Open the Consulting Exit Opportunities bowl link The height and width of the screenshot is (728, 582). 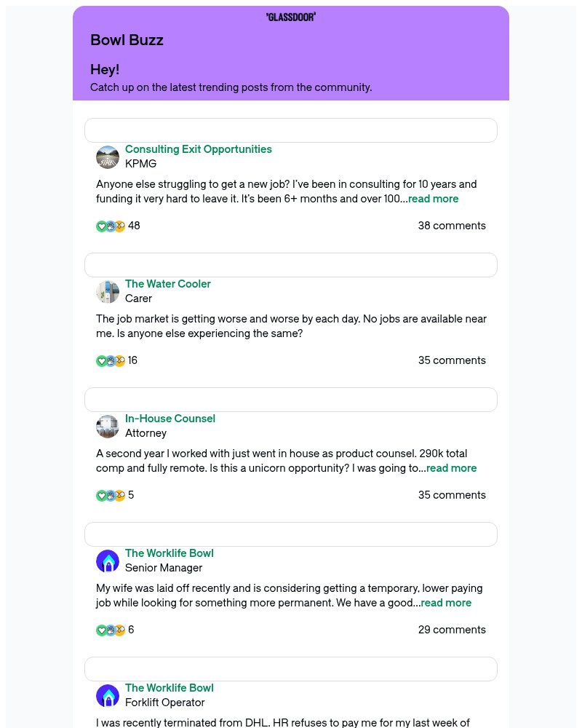pyautogui.click(x=198, y=149)
